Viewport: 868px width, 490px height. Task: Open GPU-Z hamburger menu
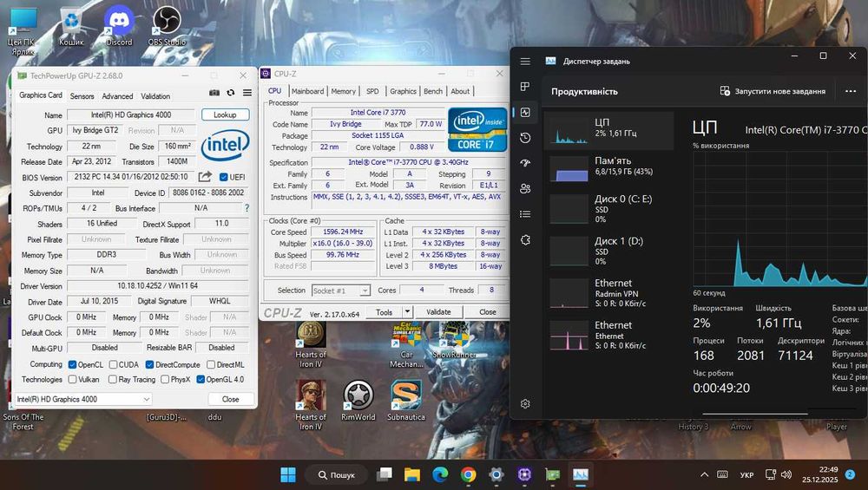pos(247,93)
